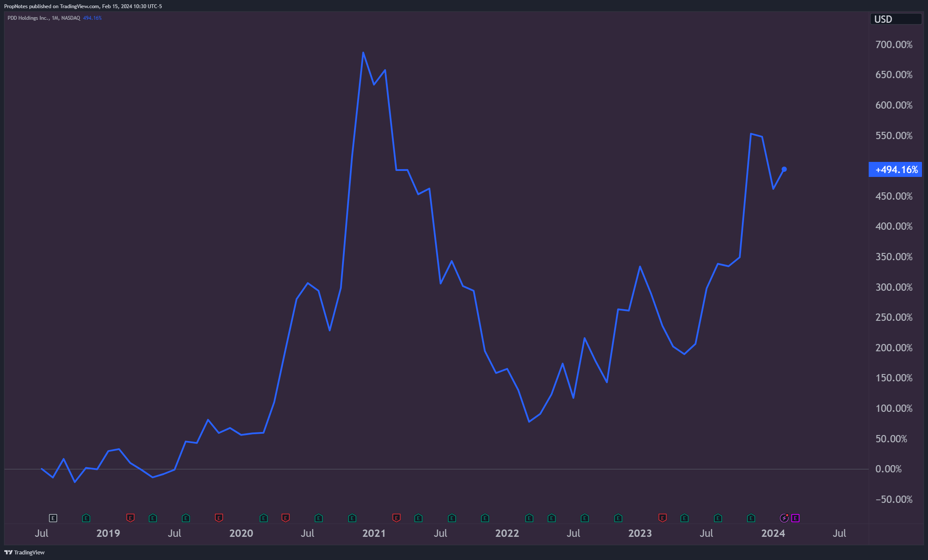Open the red earnings marker just before 2020
The width and height of the screenshot is (928, 560).
coord(219,518)
